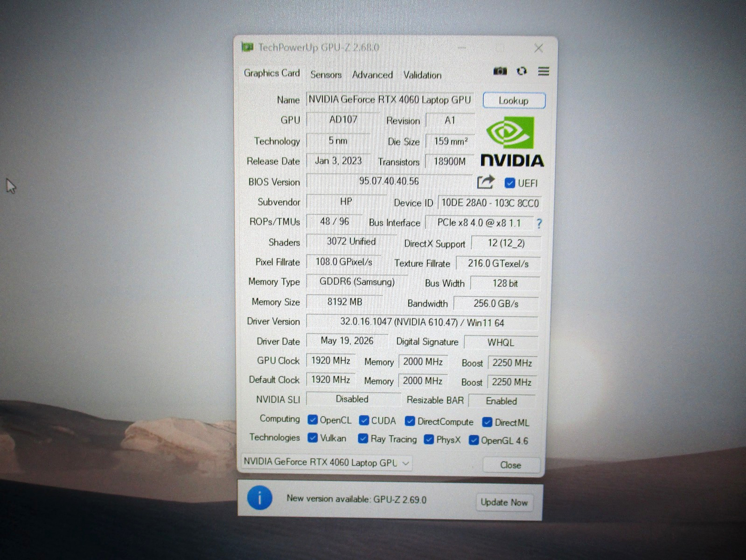The width and height of the screenshot is (746, 560).
Task: Click the Memory Size value 8192 MB
Action: click(345, 302)
